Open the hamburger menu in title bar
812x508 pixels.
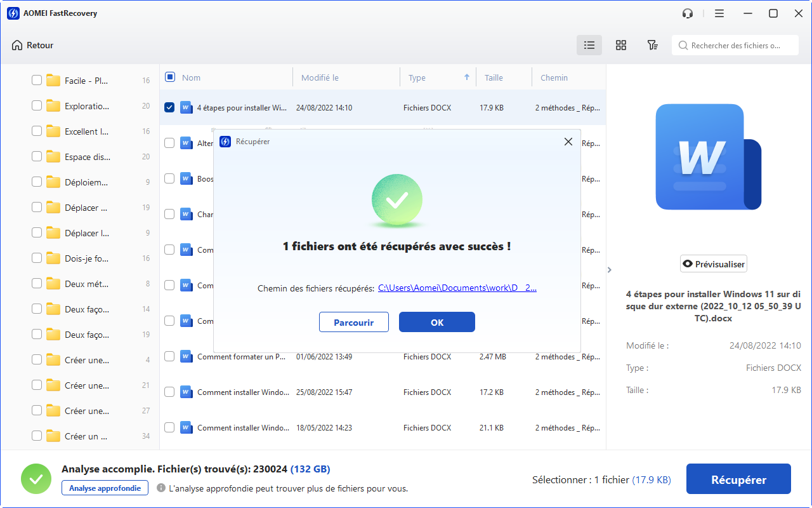click(719, 13)
